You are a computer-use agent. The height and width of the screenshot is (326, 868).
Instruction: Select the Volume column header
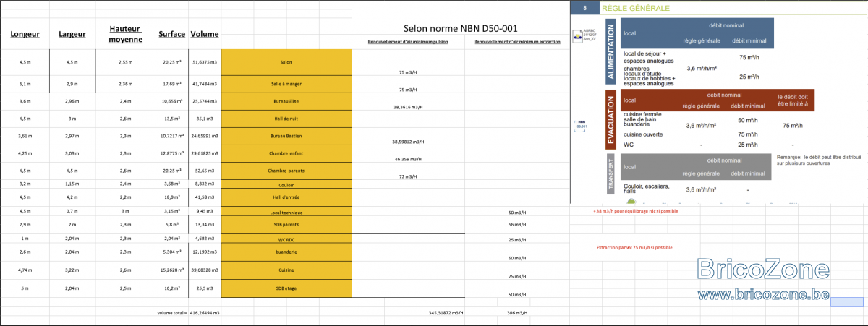click(x=205, y=34)
